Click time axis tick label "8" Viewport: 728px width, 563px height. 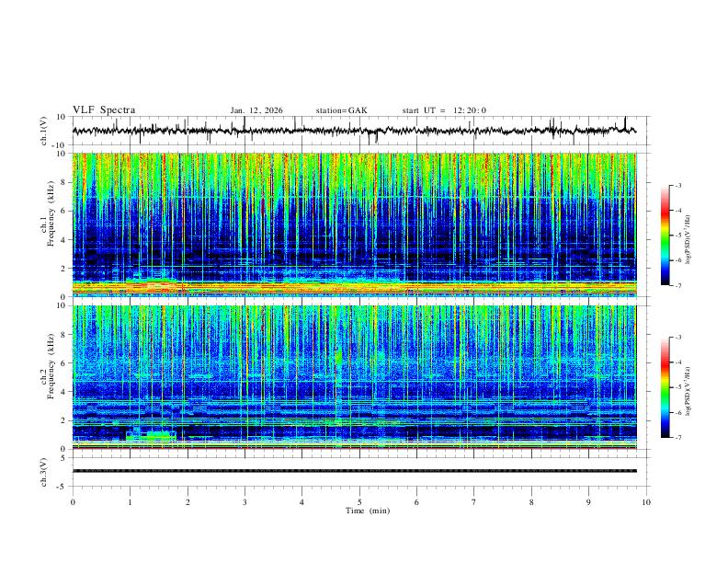(x=531, y=502)
